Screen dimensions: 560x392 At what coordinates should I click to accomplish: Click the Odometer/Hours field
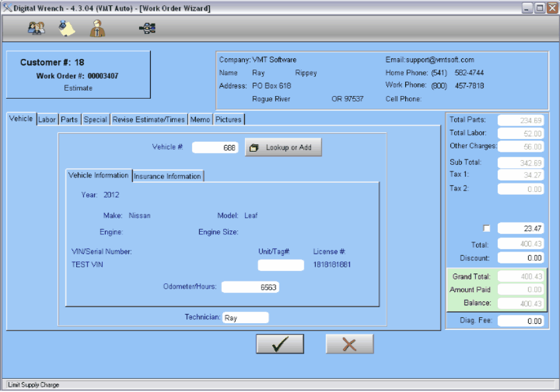click(x=250, y=287)
